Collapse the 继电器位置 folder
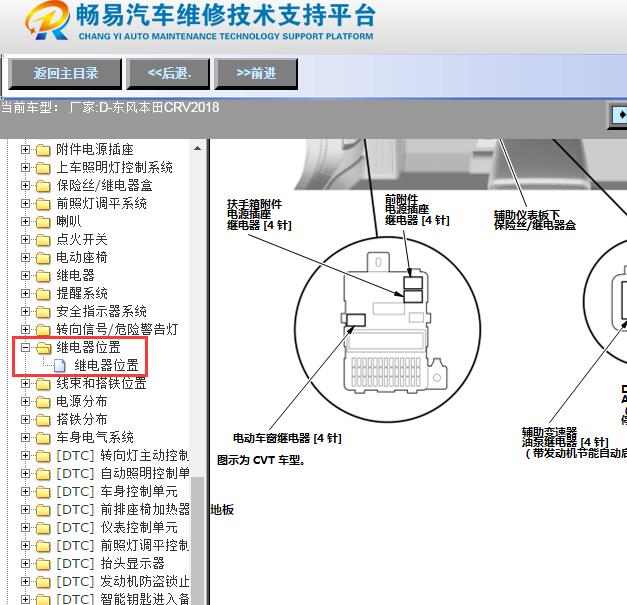 [25, 347]
